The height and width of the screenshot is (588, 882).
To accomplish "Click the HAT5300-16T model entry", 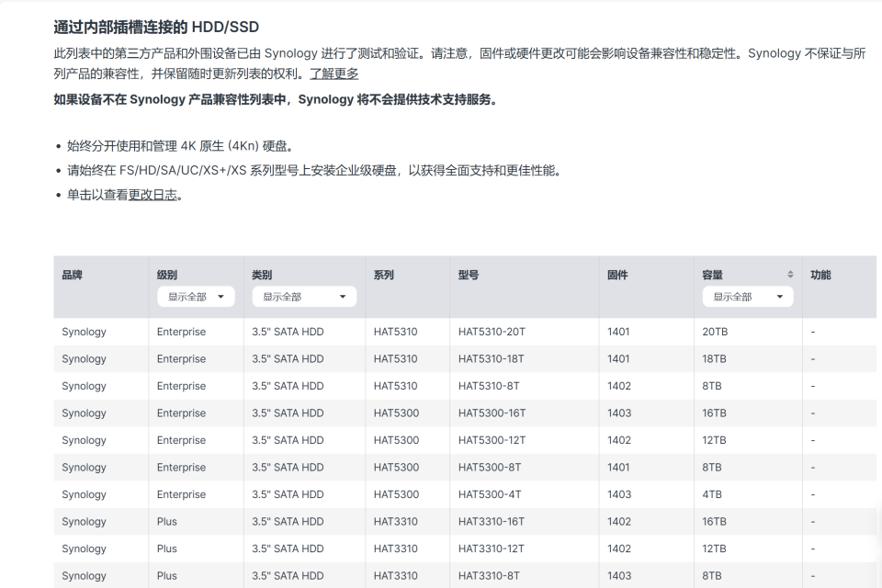I will [x=492, y=413].
